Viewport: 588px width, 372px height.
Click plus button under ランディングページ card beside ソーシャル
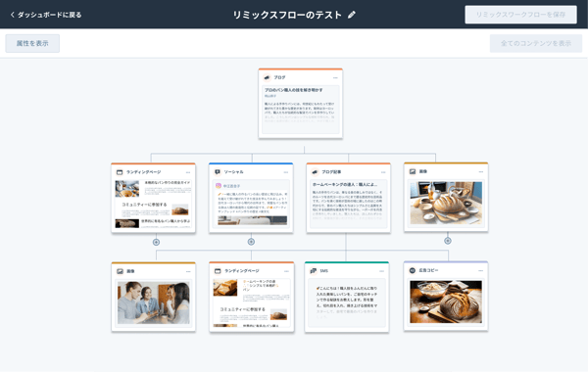point(157,243)
